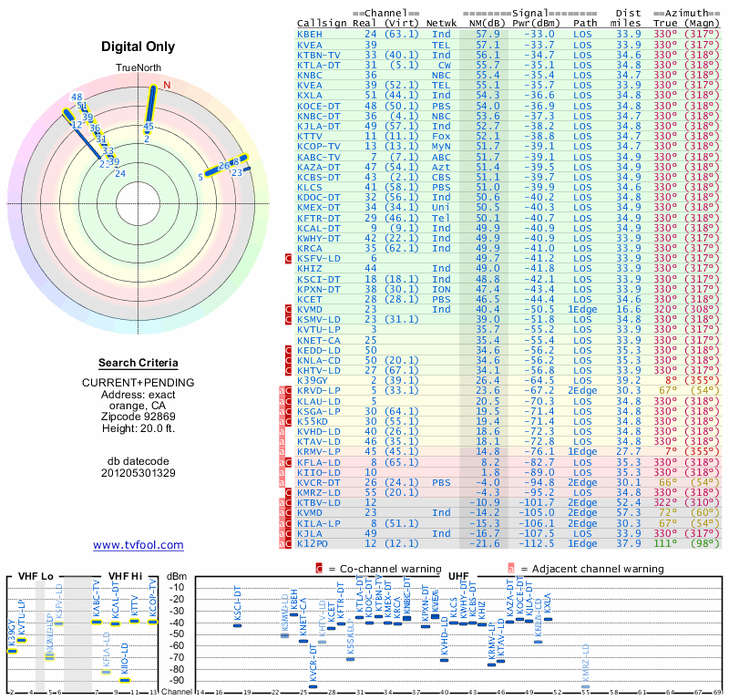729x700 pixels.
Task: Open the www.tvfool.com link
Action: pyautogui.click(x=138, y=545)
